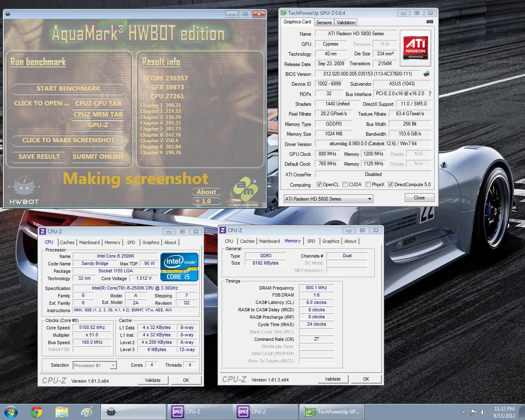The image size is (525, 420).
Task: Click OK in the right CPU-Z window
Action: coord(366,379)
